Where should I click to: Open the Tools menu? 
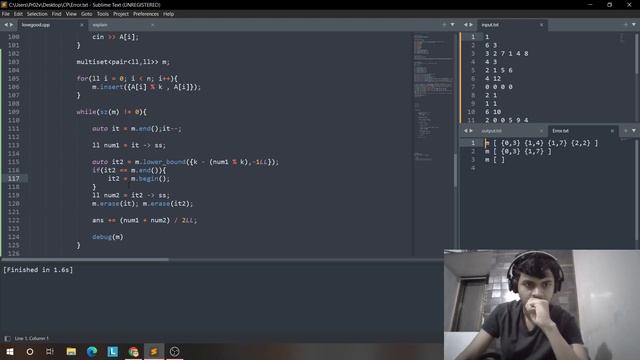[x=103, y=14]
